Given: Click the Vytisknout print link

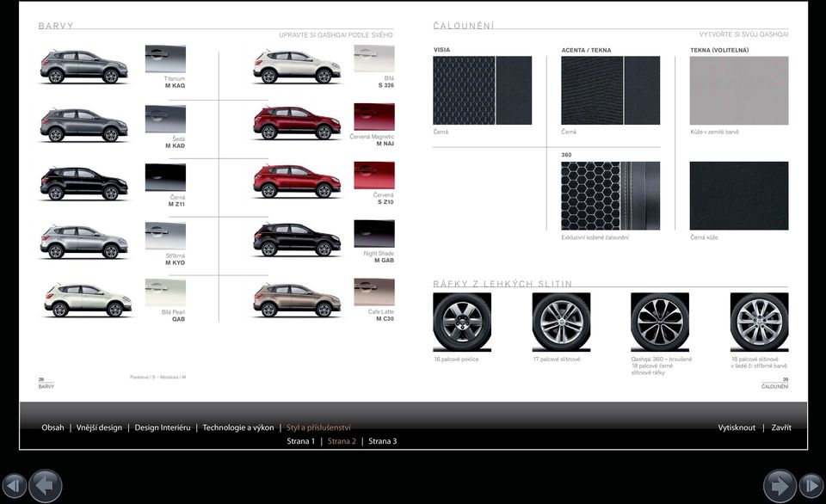Looking at the screenshot, I should point(737,427).
